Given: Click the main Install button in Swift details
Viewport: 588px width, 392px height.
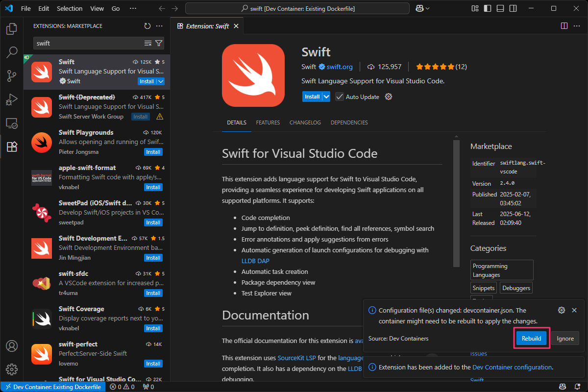Looking at the screenshot, I should coord(312,97).
